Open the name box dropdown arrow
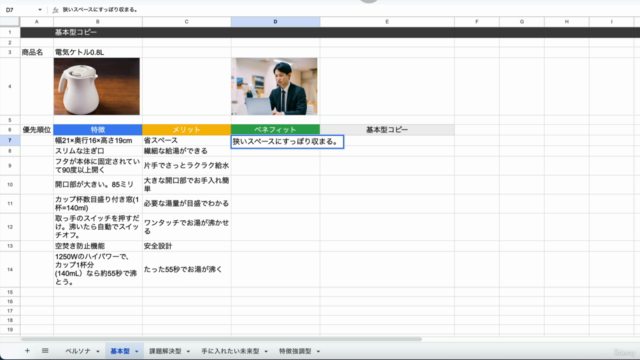Image resolution: width=640 pixels, height=360 pixels. click(x=40, y=10)
